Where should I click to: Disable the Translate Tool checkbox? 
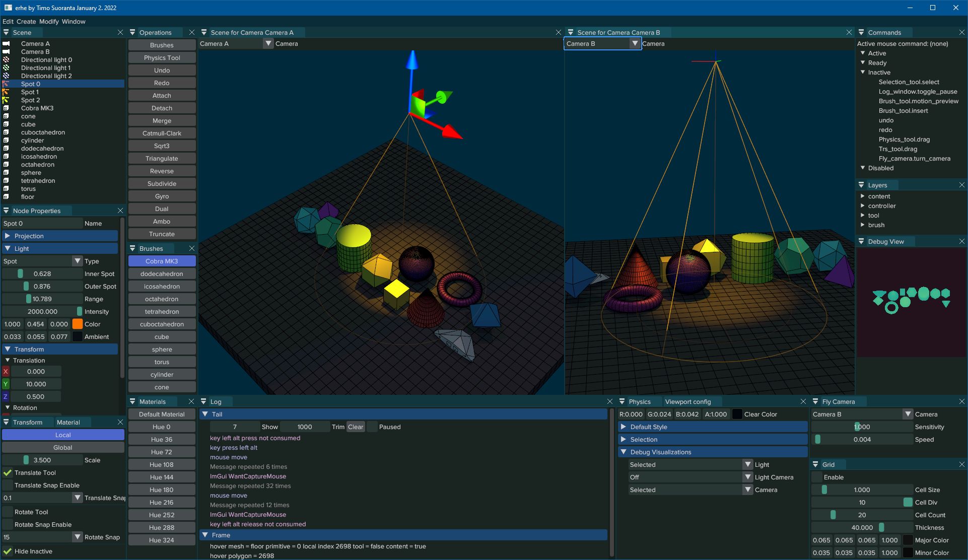point(8,473)
